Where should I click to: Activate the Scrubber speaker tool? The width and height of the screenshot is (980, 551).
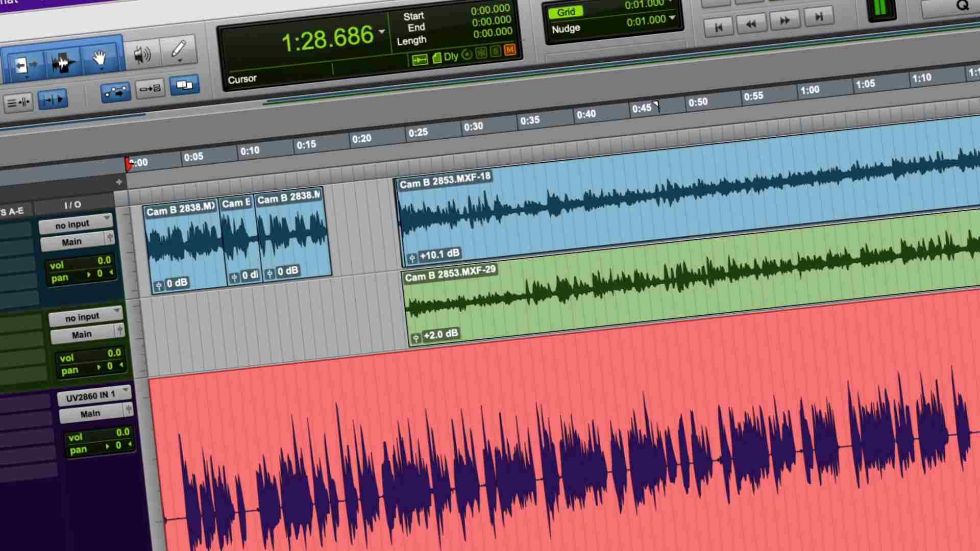pos(141,54)
